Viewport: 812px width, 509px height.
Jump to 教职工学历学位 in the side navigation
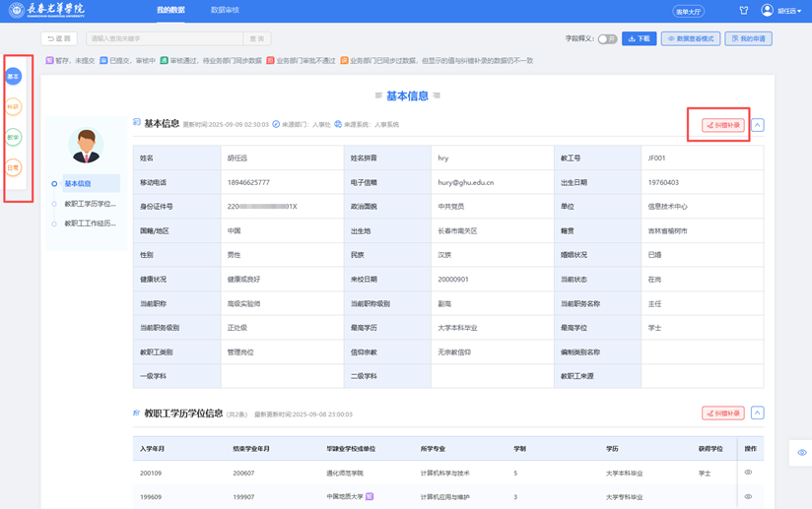click(90, 204)
